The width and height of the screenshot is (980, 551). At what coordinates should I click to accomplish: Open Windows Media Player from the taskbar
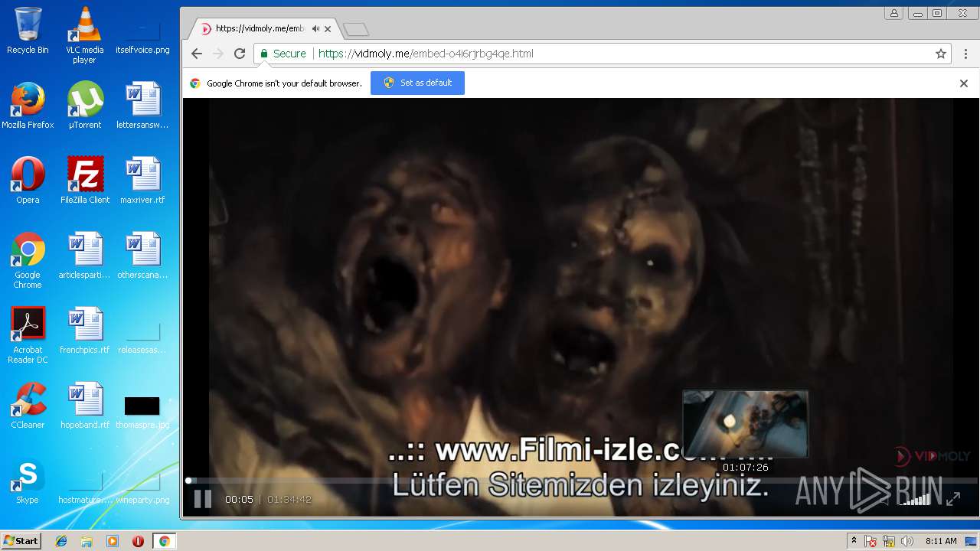(x=113, y=541)
